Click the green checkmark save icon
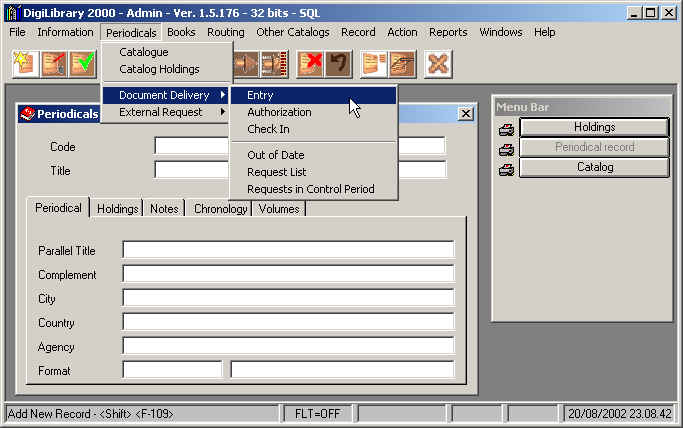 pos(83,64)
